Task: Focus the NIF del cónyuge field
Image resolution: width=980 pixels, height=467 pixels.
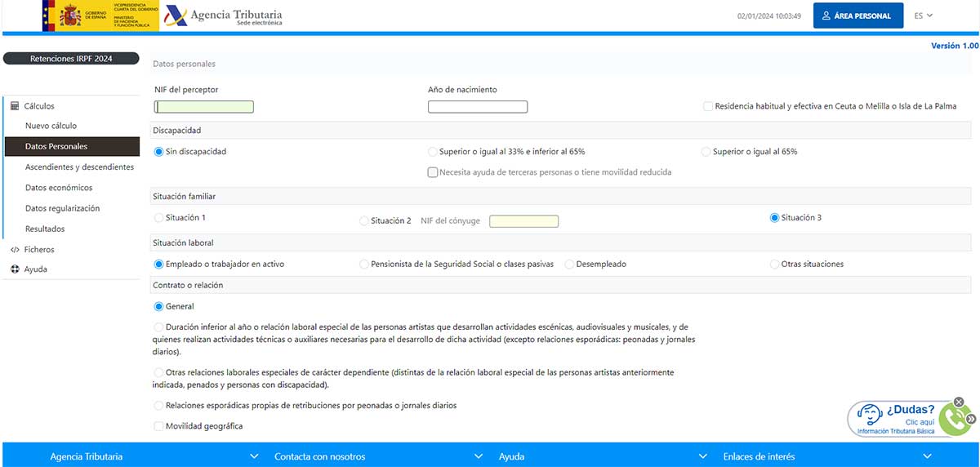Action: click(x=523, y=221)
